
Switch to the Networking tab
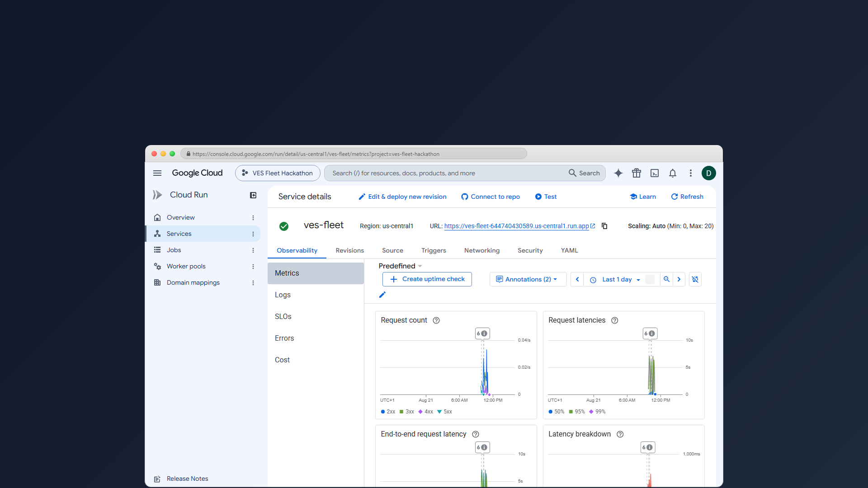click(482, 250)
